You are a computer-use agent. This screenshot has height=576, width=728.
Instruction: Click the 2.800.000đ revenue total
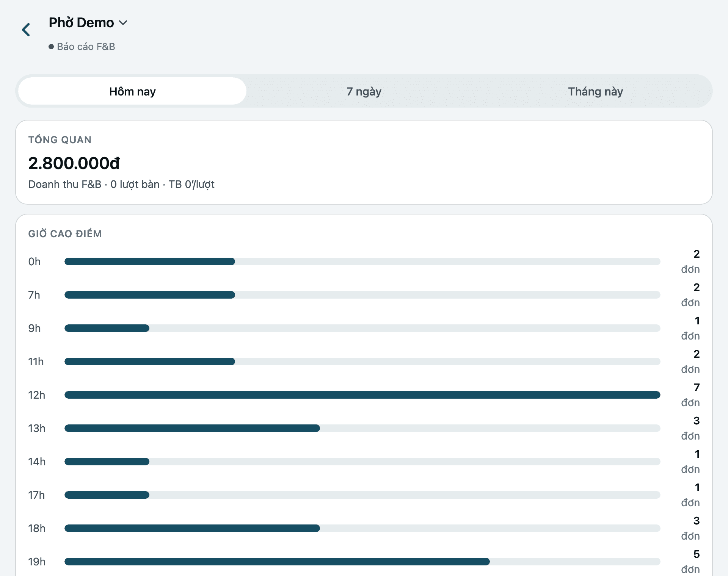tap(74, 163)
